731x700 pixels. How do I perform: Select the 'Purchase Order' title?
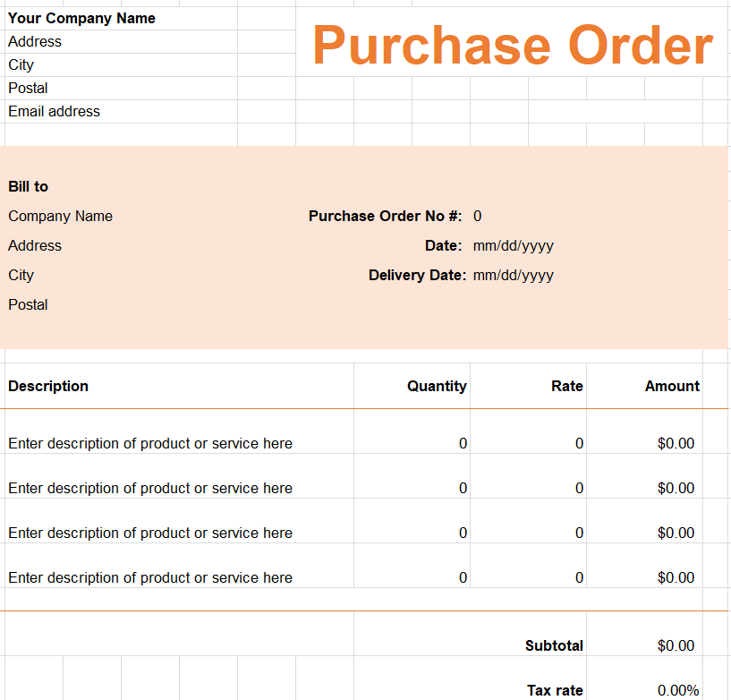pyautogui.click(x=513, y=46)
